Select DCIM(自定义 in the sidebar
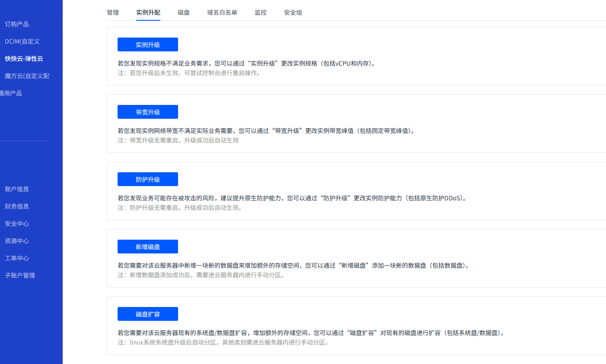 pyautogui.click(x=22, y=41)
